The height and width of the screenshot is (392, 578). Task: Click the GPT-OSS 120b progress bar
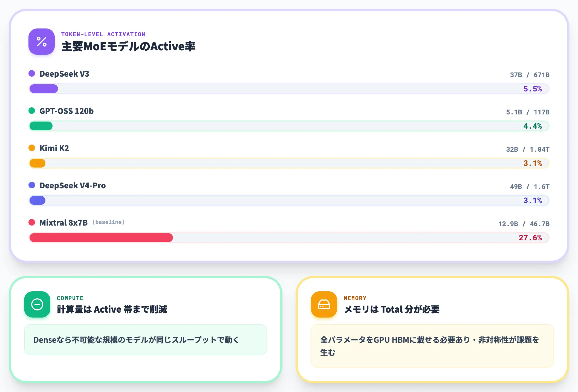(289, 126)
